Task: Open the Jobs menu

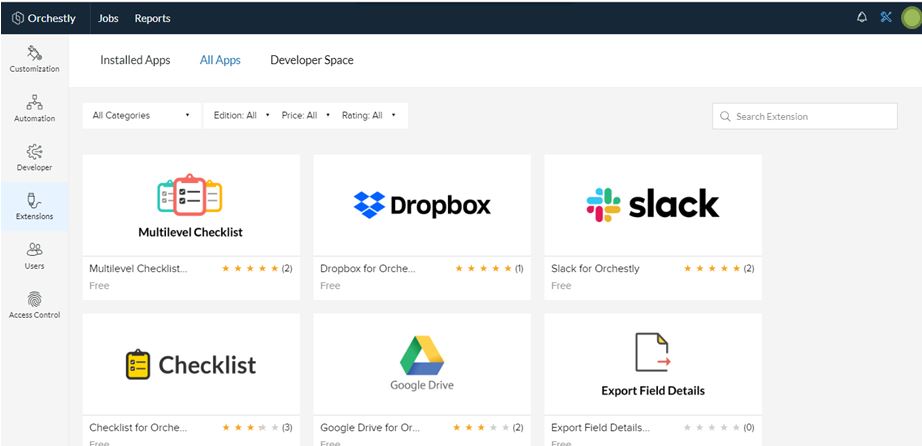Action: coord(108,18)
